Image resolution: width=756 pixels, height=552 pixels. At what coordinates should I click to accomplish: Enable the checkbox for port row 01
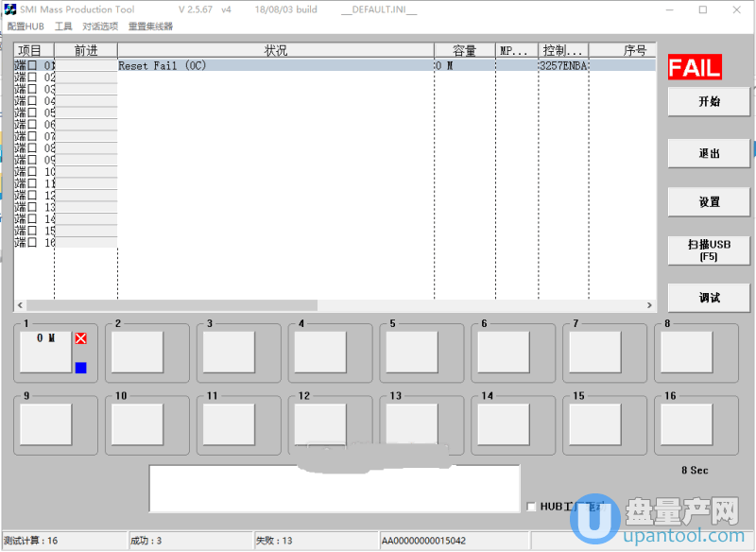click(x=32, y=66)
